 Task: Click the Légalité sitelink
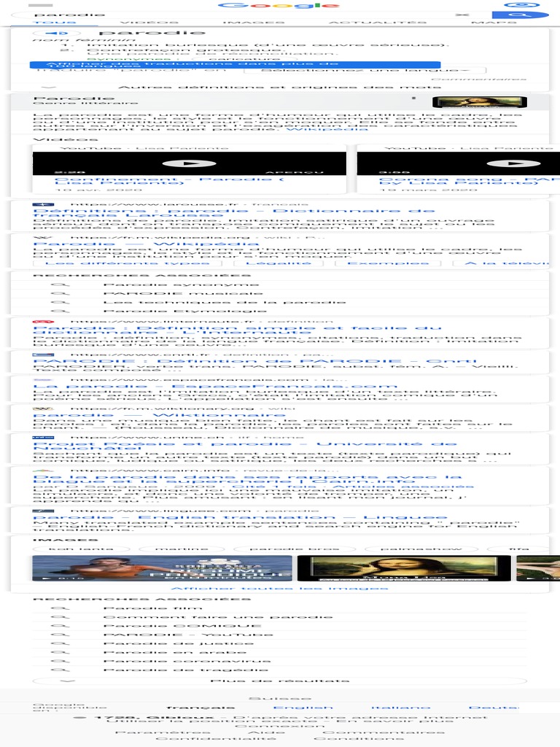(279, 263)
